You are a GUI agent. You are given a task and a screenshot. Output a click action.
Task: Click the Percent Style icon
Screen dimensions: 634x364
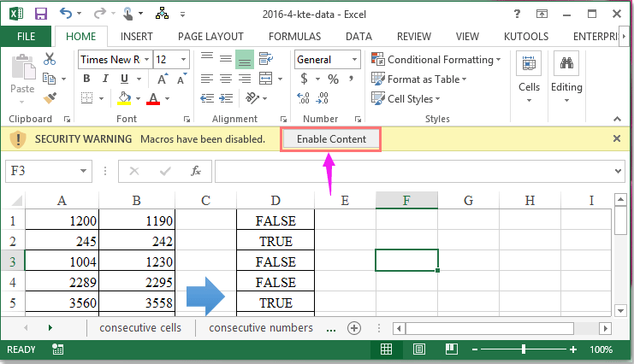pyautogui.click(x=332, y=79)
